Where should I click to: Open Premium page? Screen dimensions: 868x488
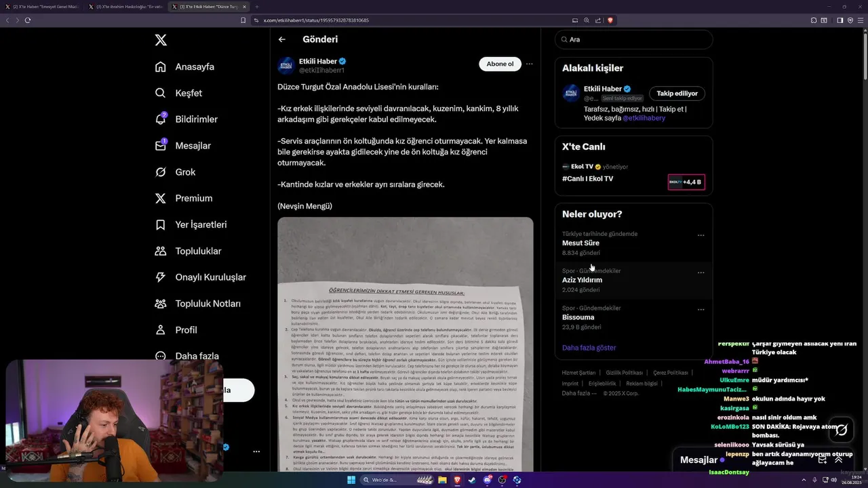click(184, 198)
